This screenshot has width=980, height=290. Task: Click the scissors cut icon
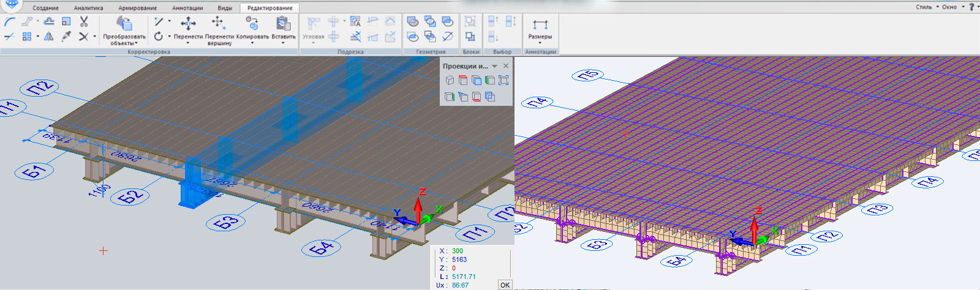[84, 22]
